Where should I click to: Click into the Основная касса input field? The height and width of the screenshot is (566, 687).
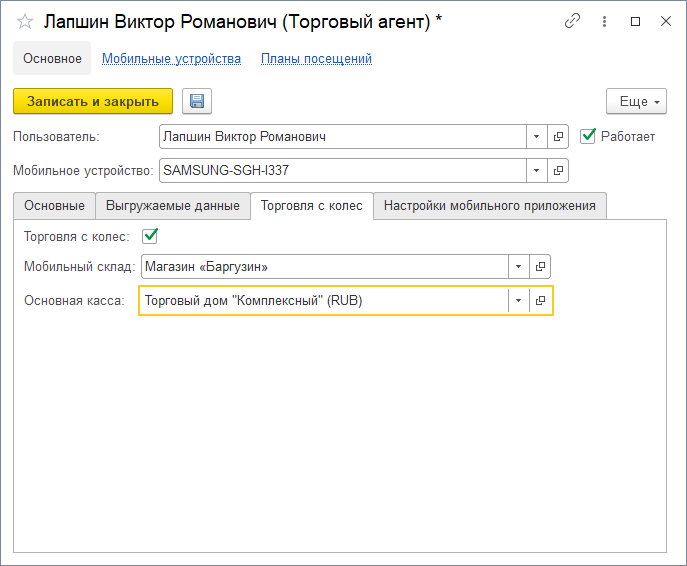pos(323,301)
